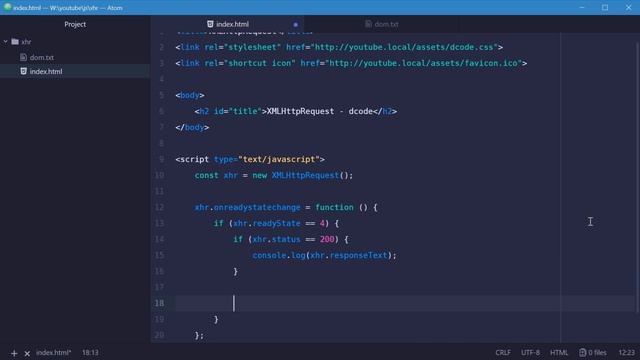The height and width of the screenshot is (360, 640).
Task: Open git status 0 files indicator
Action: click(x=593, y=352)
